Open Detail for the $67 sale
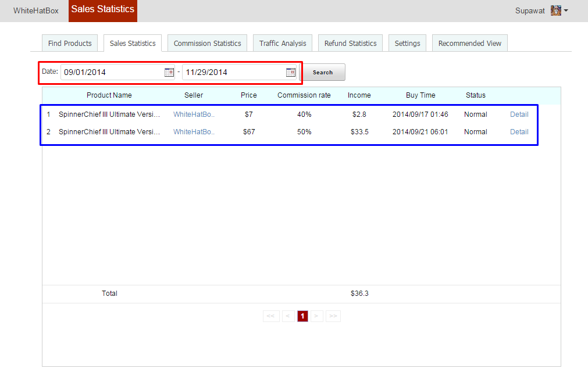 [519, 132]
